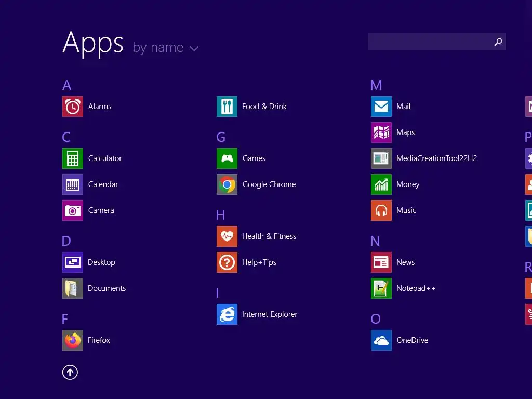Click the Games controller icon

[x=227, y=158]
